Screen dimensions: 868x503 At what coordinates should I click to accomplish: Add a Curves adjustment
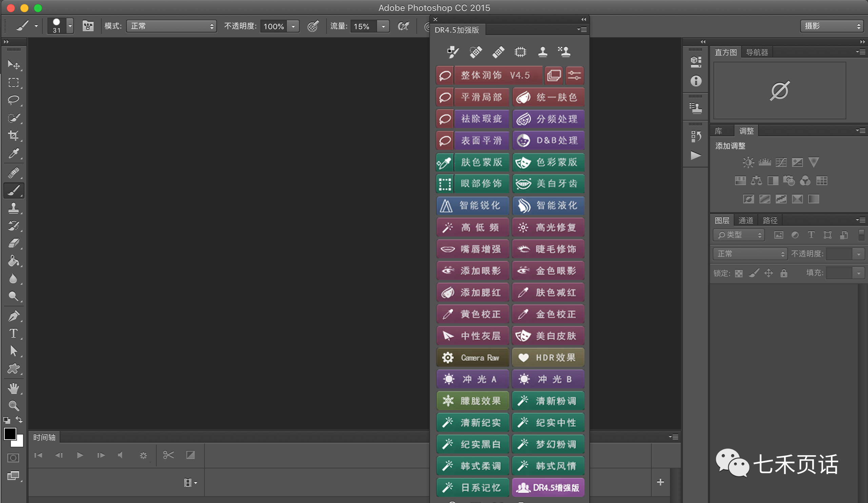point(781,162)
